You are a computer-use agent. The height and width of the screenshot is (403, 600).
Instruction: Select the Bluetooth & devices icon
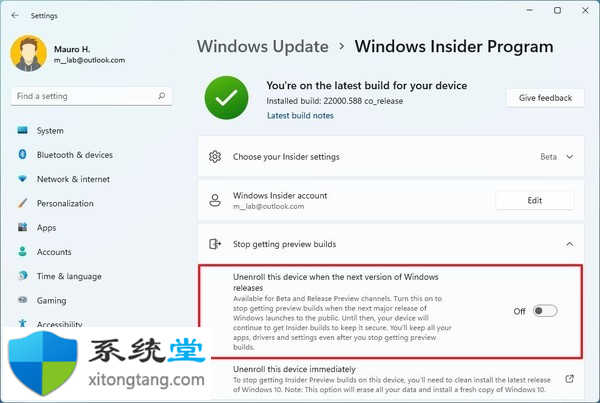tap(23, 154)
